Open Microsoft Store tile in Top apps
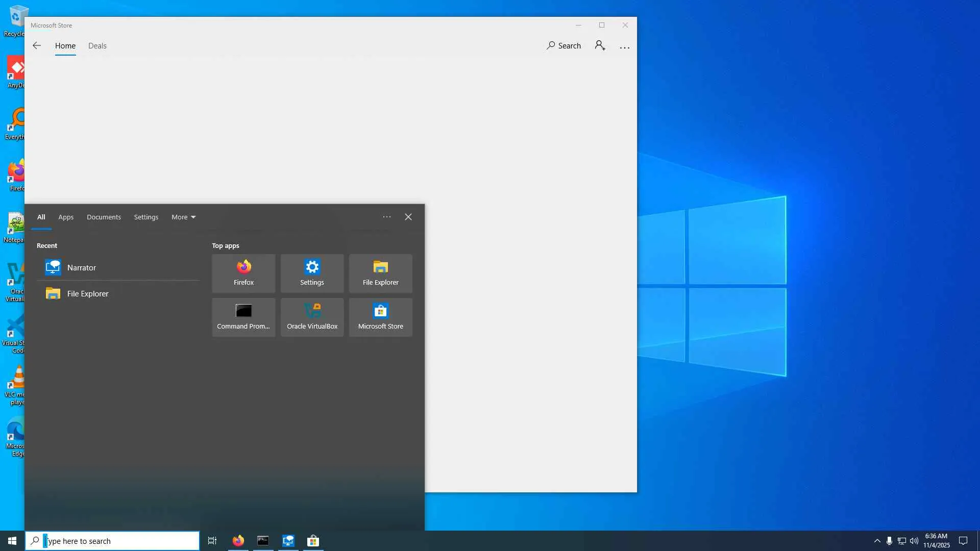The width and height of the screenshot is (980, 551). [380, 317]
